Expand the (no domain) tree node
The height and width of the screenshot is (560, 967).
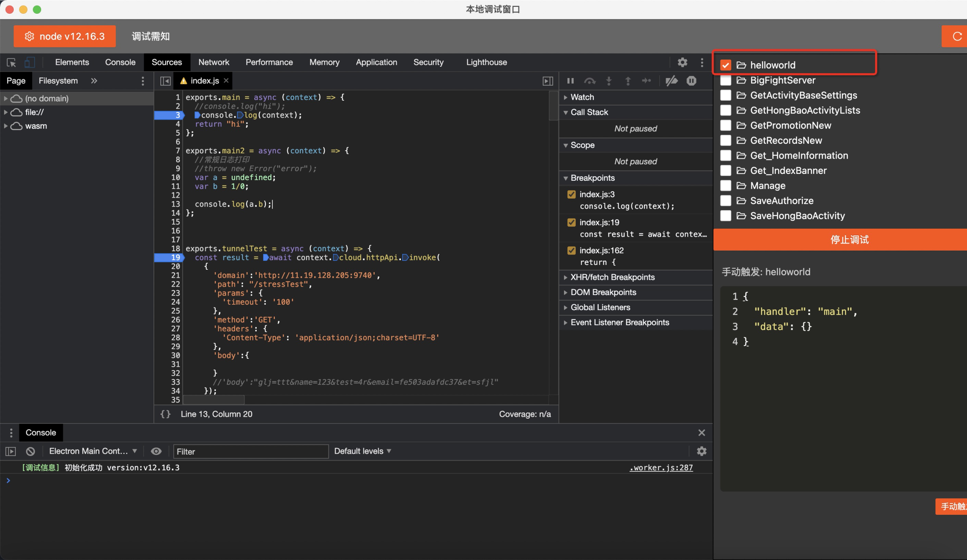point(6,99)
